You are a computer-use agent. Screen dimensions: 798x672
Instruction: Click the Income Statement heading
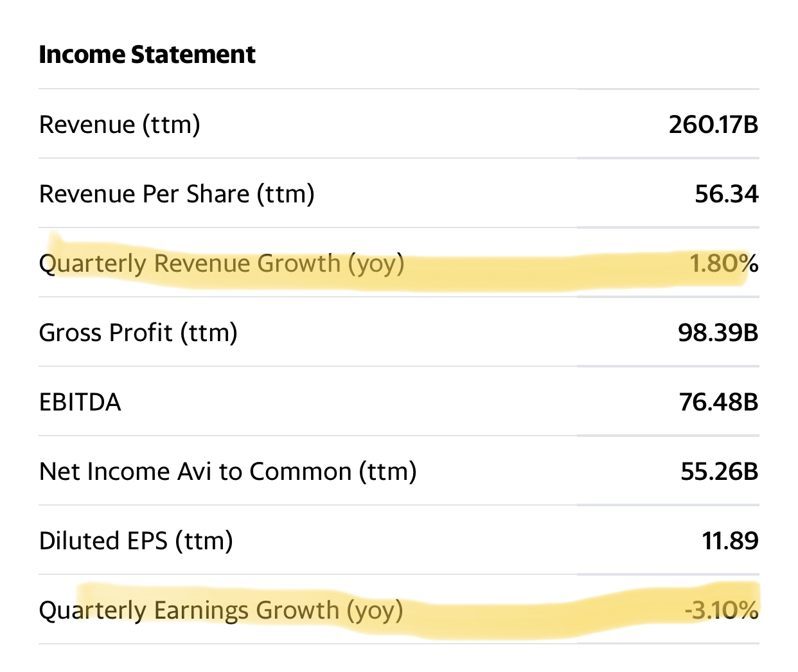coord(147,55)
